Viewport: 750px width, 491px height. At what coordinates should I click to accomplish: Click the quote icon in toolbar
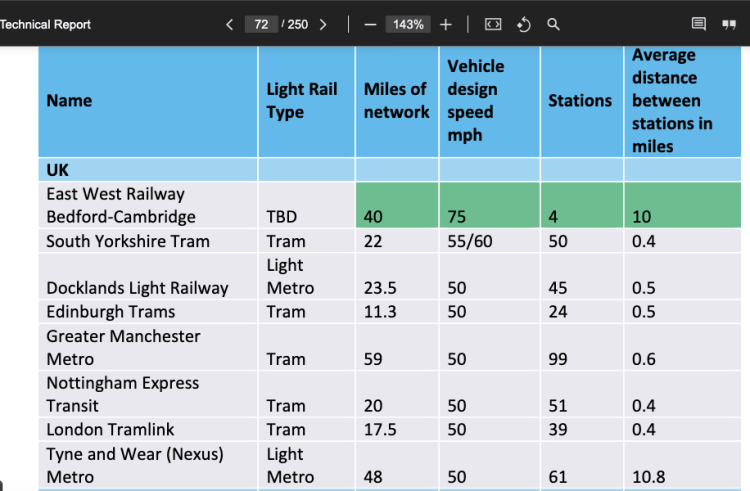(x=729, y=24)
